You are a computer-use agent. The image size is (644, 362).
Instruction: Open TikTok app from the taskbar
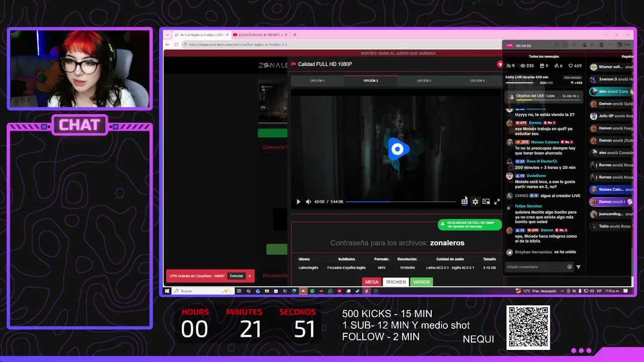tap(366, 291)
